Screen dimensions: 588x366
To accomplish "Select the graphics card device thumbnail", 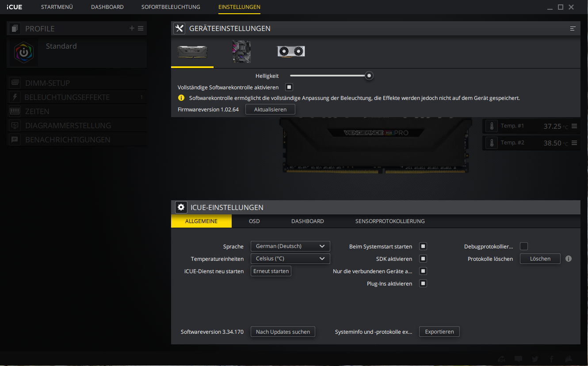I will [x=291, y=51].
